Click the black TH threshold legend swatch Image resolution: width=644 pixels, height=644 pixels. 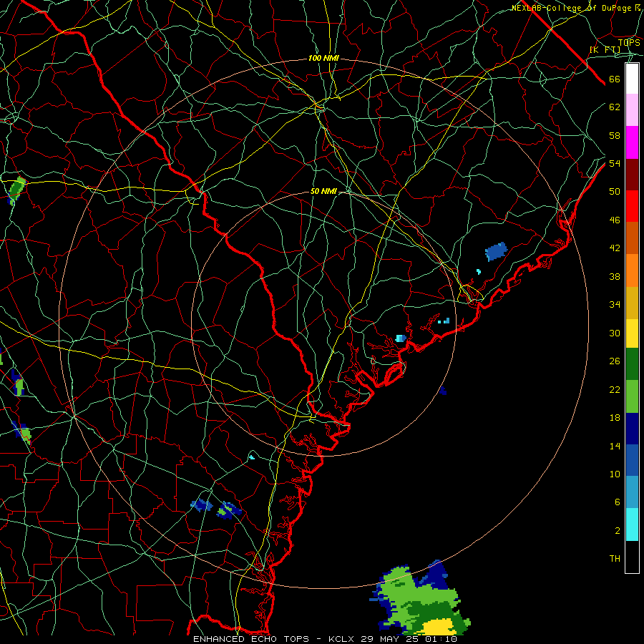(x=632, y=557)
